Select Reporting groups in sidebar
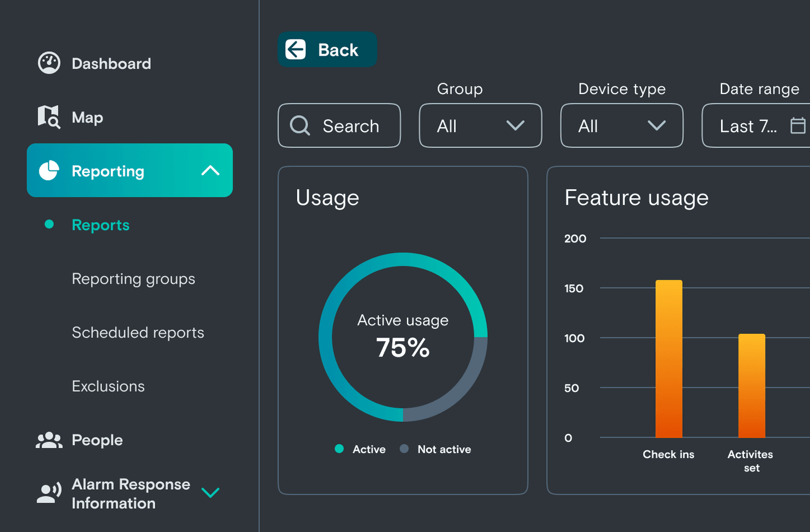The image size is (810, 532). tap(133, 279)
